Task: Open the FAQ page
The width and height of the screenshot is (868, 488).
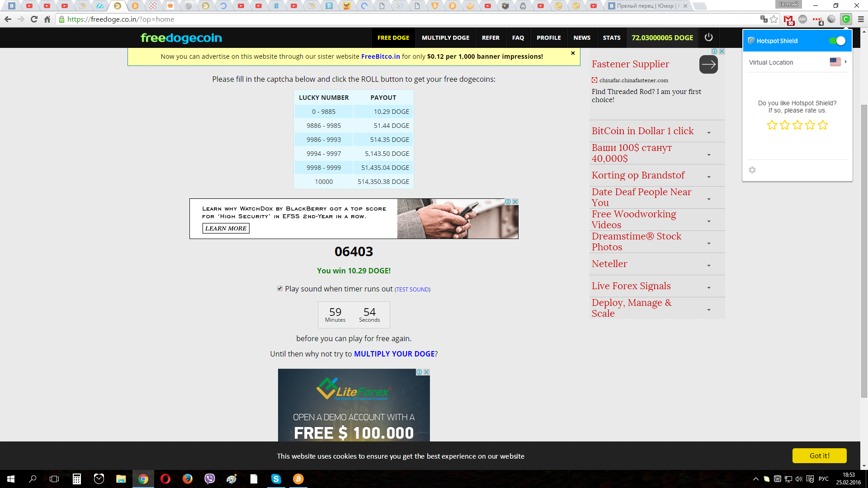Action: coord(518,38)
